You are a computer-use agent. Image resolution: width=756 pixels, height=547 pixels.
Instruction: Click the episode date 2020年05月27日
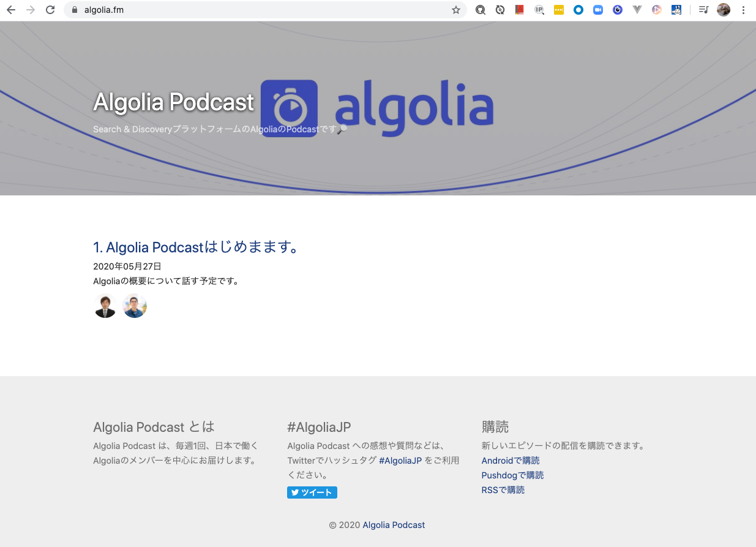pyautogui.click(x=127, y=266)
